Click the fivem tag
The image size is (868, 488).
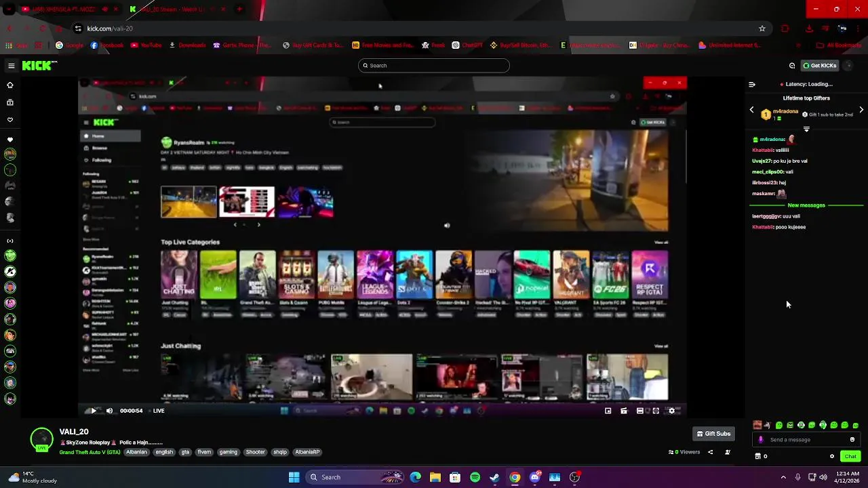point(204,452)
